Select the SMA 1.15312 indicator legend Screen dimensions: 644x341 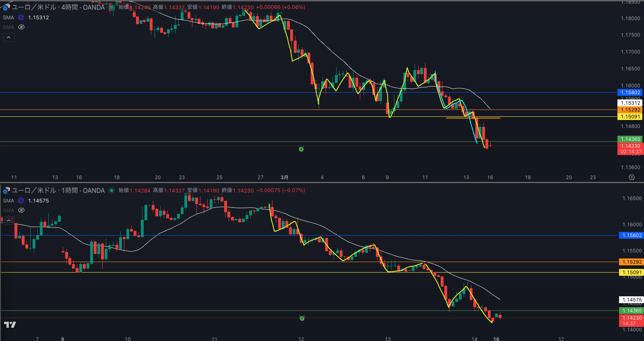pos(38,18)
